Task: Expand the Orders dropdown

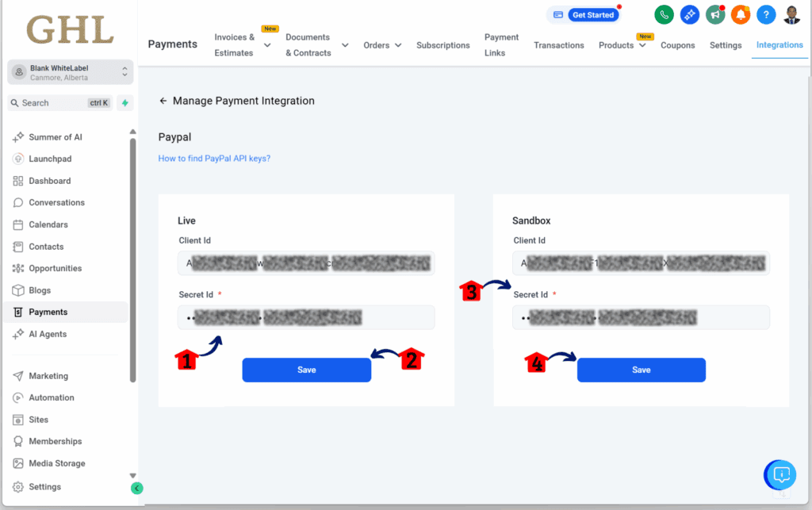Action: point(383,45)
